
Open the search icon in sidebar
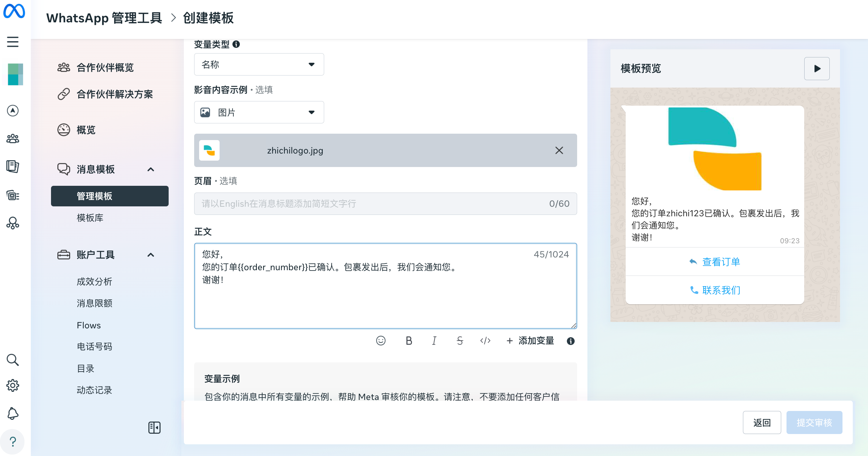pos(13,360)
